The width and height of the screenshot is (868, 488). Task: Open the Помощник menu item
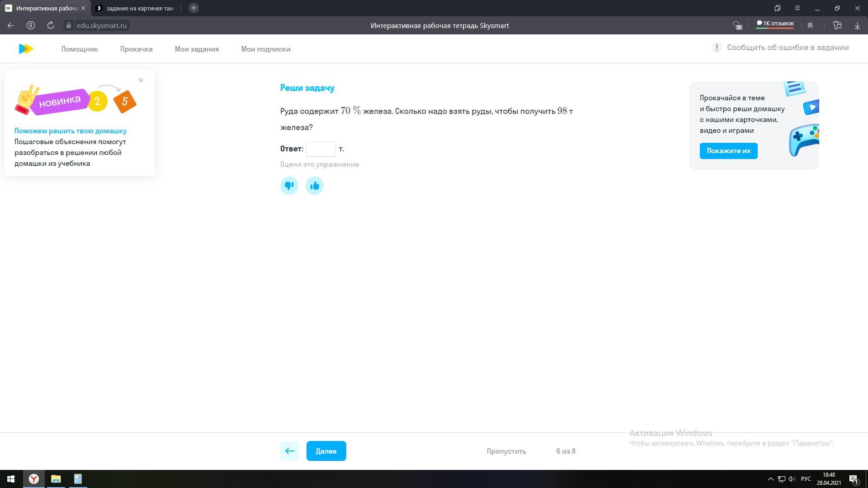tap(80, 49)
